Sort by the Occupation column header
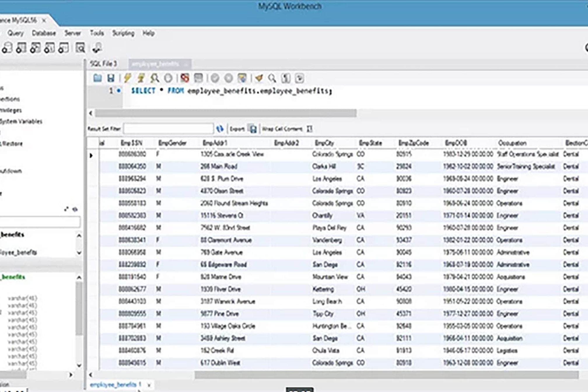This screenshot has height=392, width=588. tap(512, 143)
